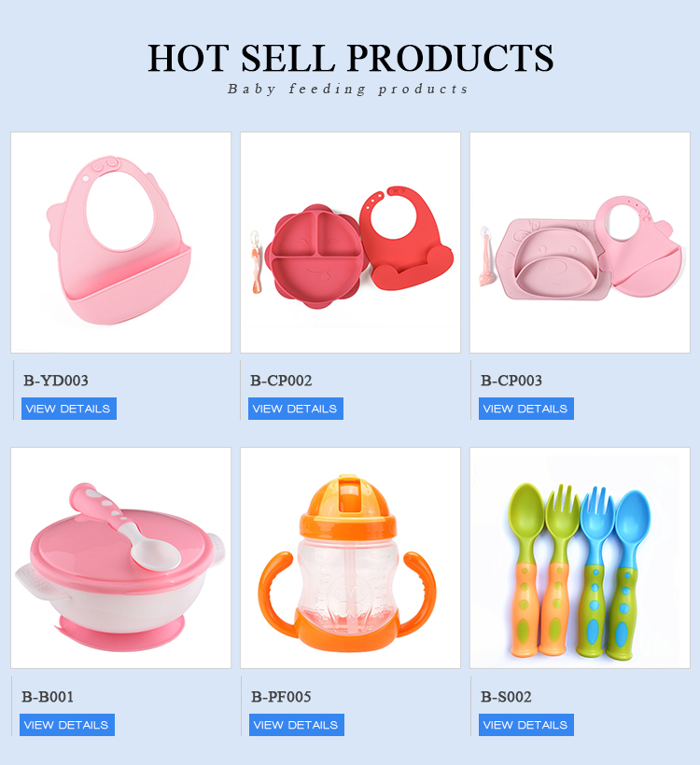Click View Details under B-S002
This screenshot has width=700, height=765.
point(525,725)
